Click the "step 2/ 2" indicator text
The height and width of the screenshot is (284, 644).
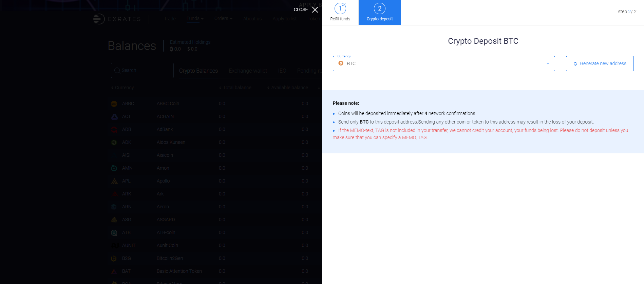627,12
